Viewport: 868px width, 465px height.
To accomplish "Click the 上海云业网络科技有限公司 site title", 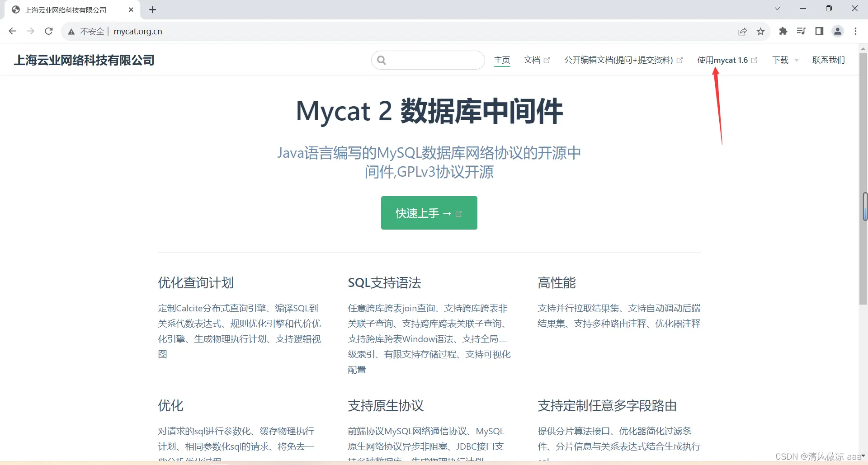I will [84, 60].
